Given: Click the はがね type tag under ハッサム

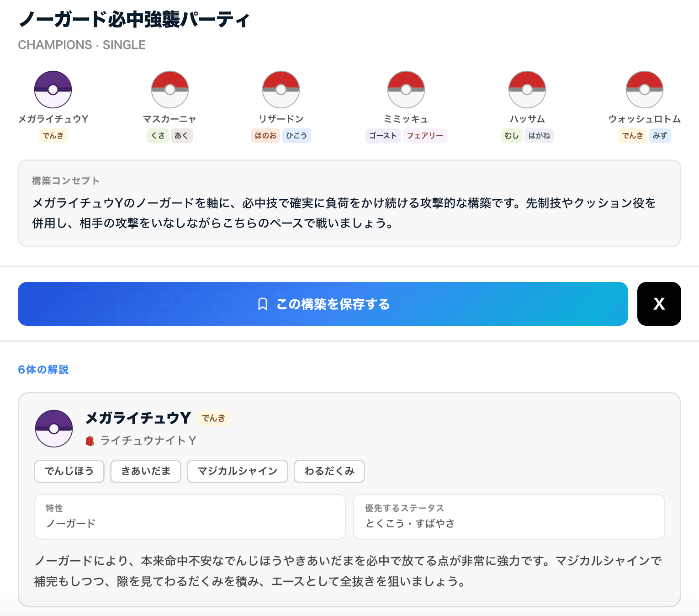Looking at the screenshot, I should [x=539, y=136].
